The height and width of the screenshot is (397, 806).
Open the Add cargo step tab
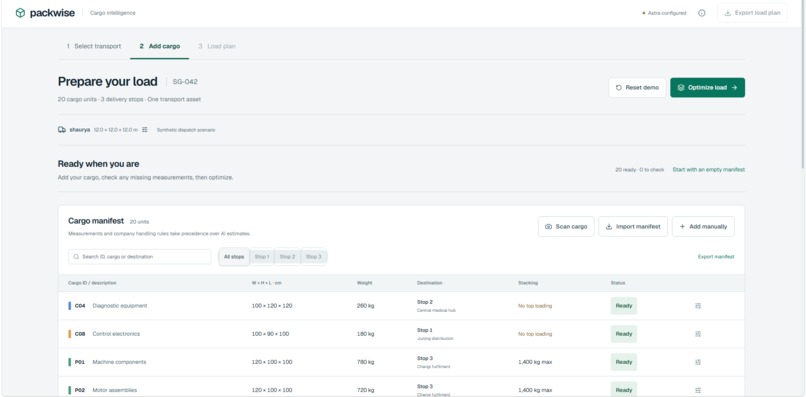coord(159,46)
